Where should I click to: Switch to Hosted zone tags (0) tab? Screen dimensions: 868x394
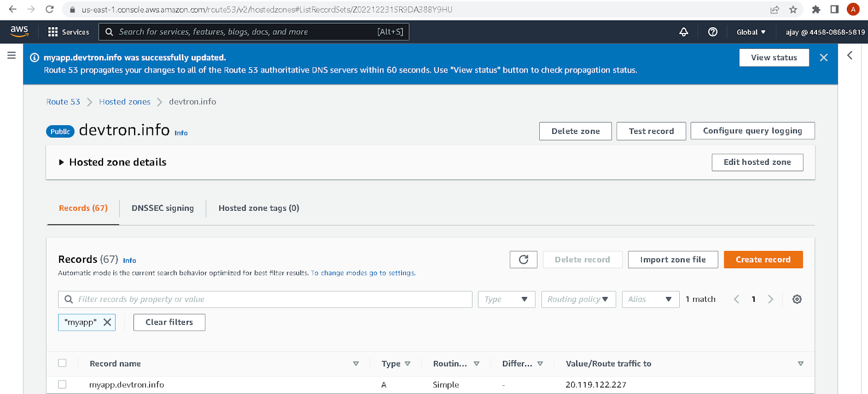coord(259,208)
